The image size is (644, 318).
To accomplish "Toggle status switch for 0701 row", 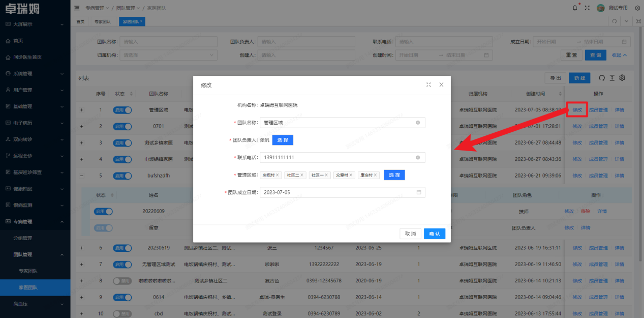I will pos(122,126).
